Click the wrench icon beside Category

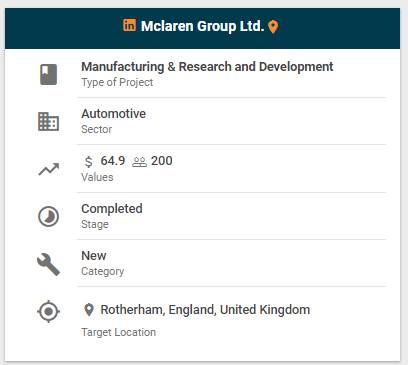pos(49,264)
